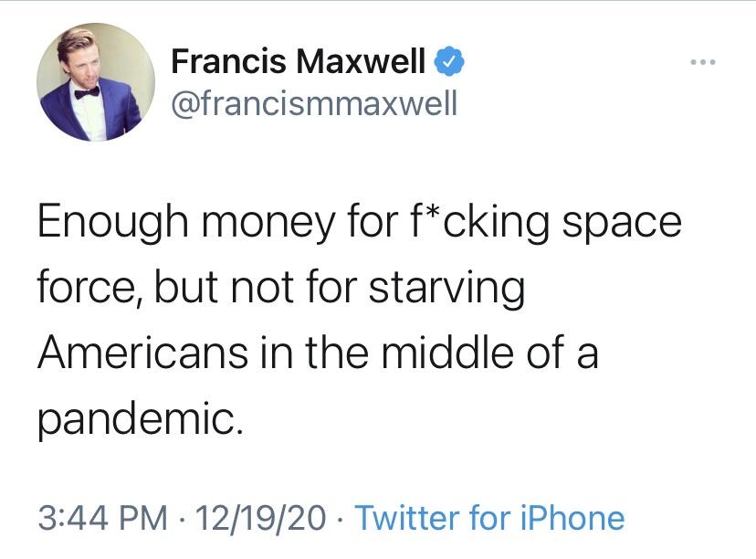756x559 pixels.
Task: Click the Francis Maxwell display name
Action: tap(299, 63)
